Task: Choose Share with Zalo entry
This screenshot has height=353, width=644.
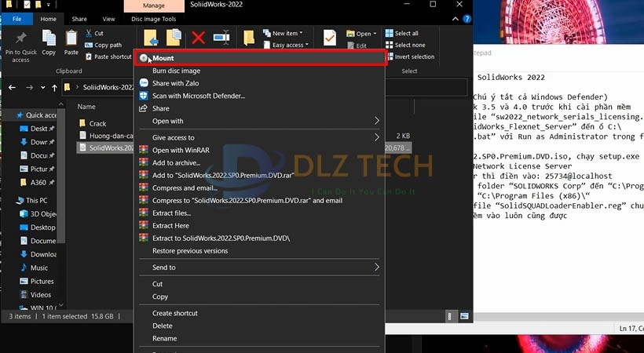Action: click(x=181, y=83)
